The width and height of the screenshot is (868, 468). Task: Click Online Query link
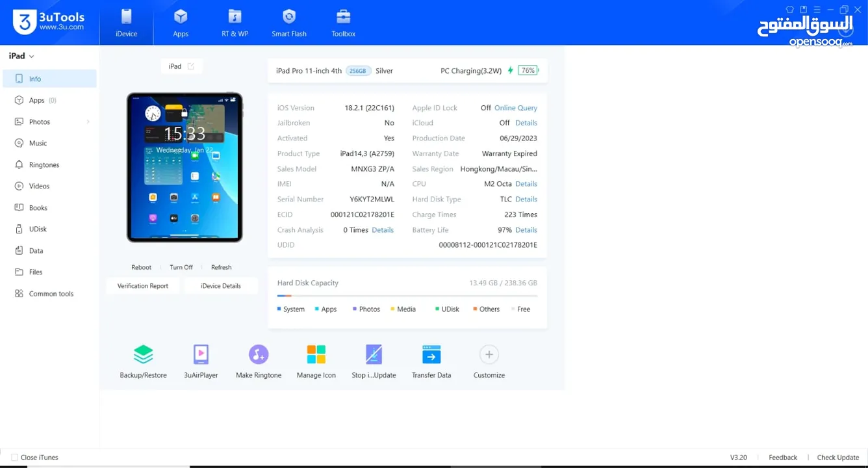[x=516, y=108]
